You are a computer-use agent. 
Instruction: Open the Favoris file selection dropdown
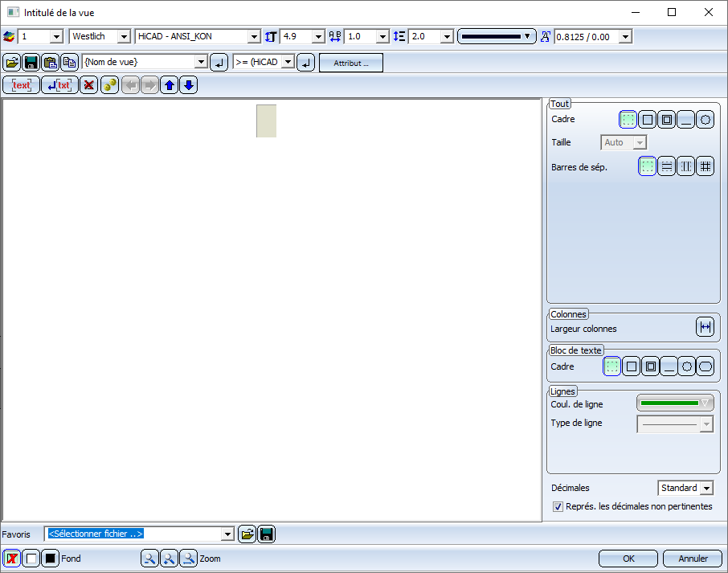pos(227,534)
